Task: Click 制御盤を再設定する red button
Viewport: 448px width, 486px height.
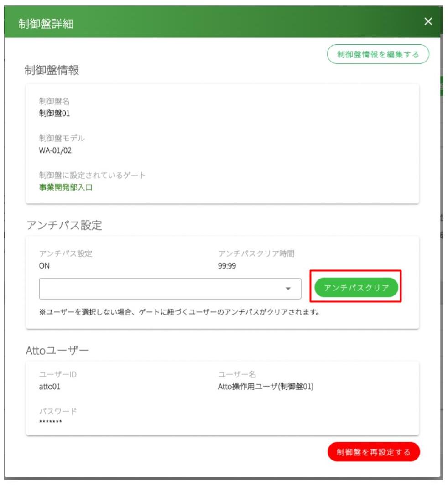Action: click(x=374, y=452)
